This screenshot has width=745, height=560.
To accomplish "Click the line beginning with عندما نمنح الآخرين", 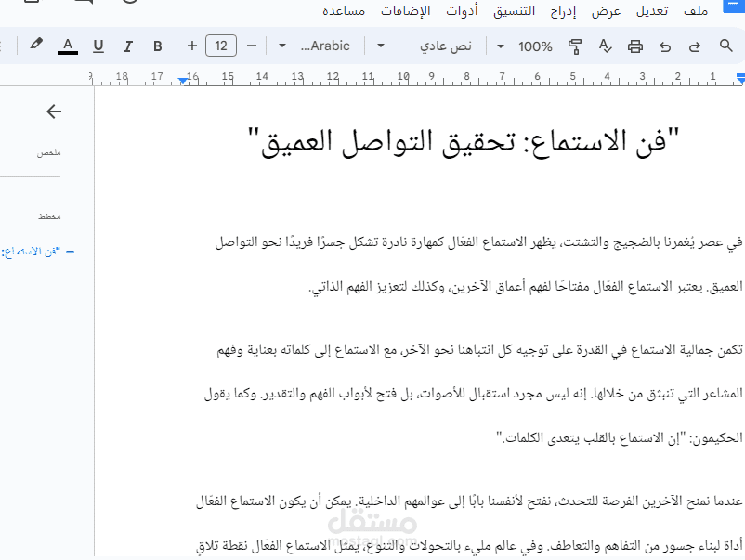I will pyautogui.click(x=469, y=501).
